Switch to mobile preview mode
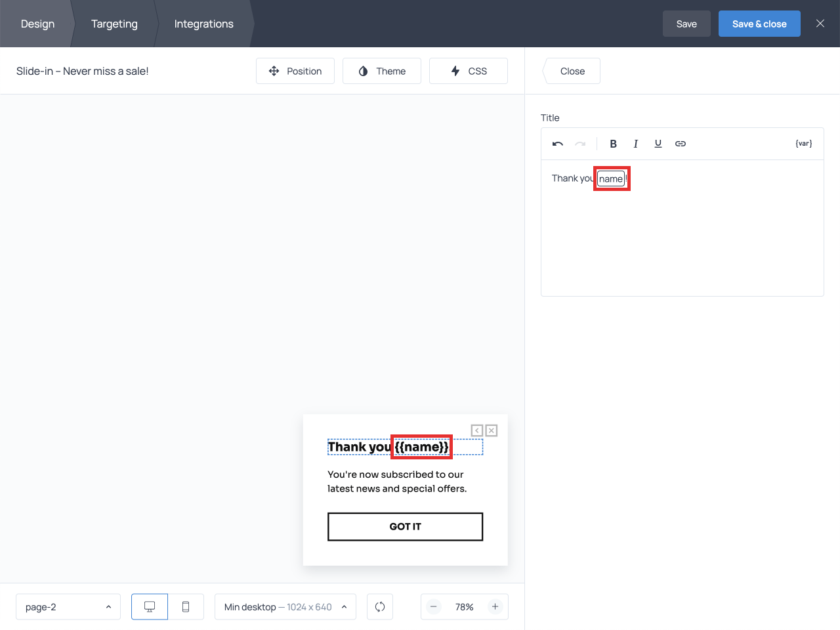Screen dimensions: 840x630 pos(186,607)
